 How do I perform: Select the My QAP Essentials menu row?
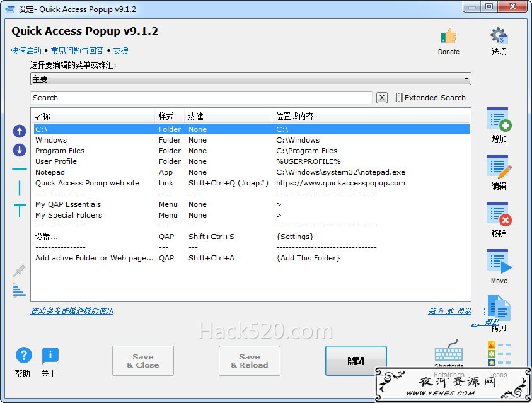[252, 204]
